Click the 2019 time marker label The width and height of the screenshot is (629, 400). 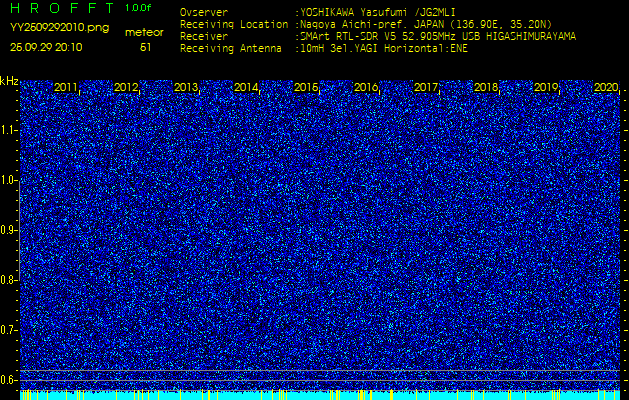(546, 87)
